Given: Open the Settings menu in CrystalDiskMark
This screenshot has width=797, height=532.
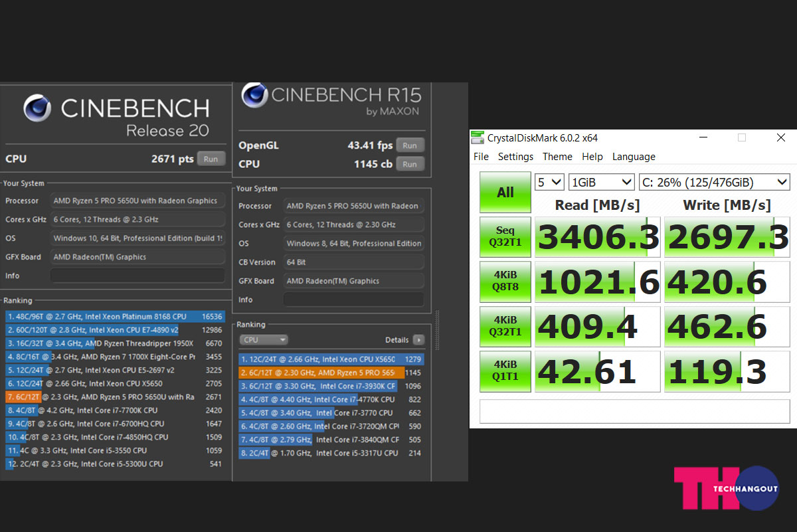Looking at the screenshot, I should point(515,157).
